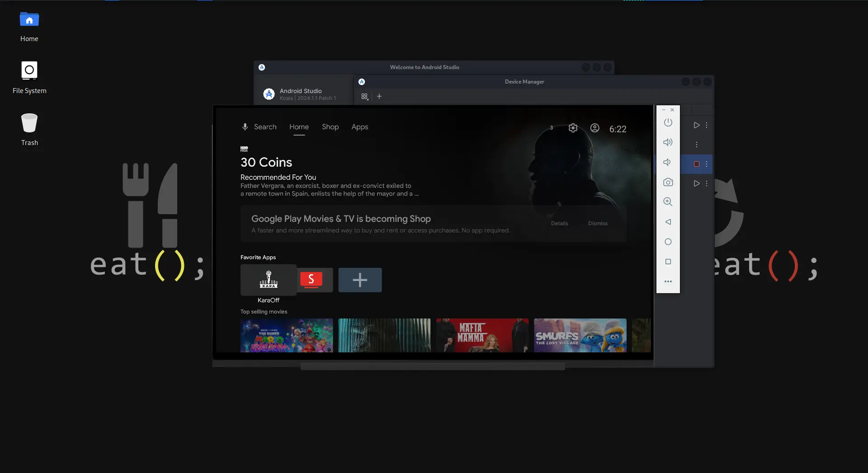Open emulator extended controls three-dots menu

[x=668, y=281]
